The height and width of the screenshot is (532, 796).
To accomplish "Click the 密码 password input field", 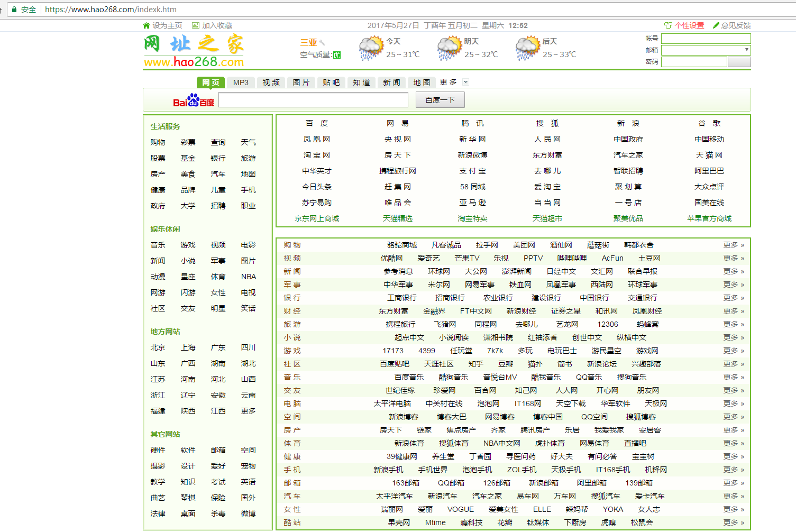I will [694, 62].
